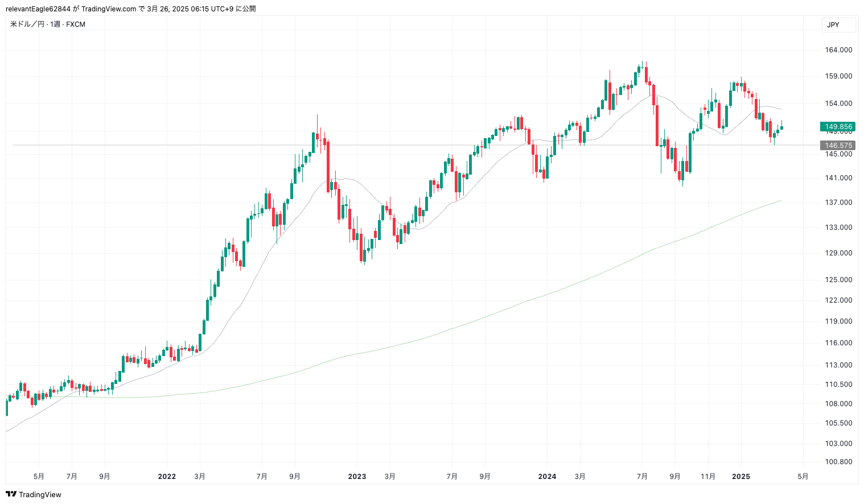Click the rightmost 5月 label on time axis

(x=803, y=477)
